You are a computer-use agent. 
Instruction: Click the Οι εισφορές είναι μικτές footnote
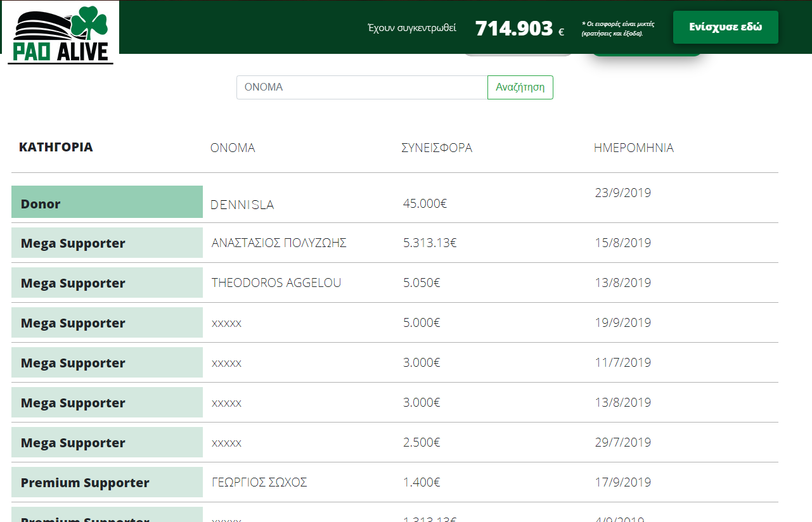(618, 29)
